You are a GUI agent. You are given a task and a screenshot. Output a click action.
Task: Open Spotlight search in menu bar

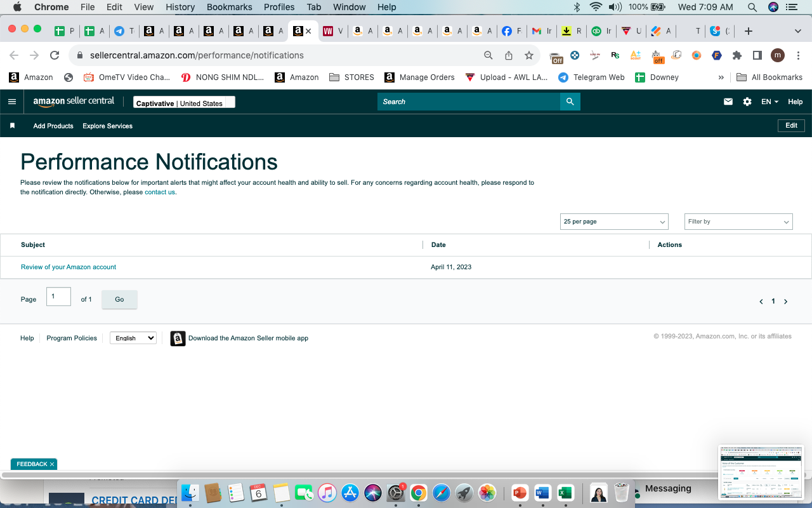click(752, 7)
